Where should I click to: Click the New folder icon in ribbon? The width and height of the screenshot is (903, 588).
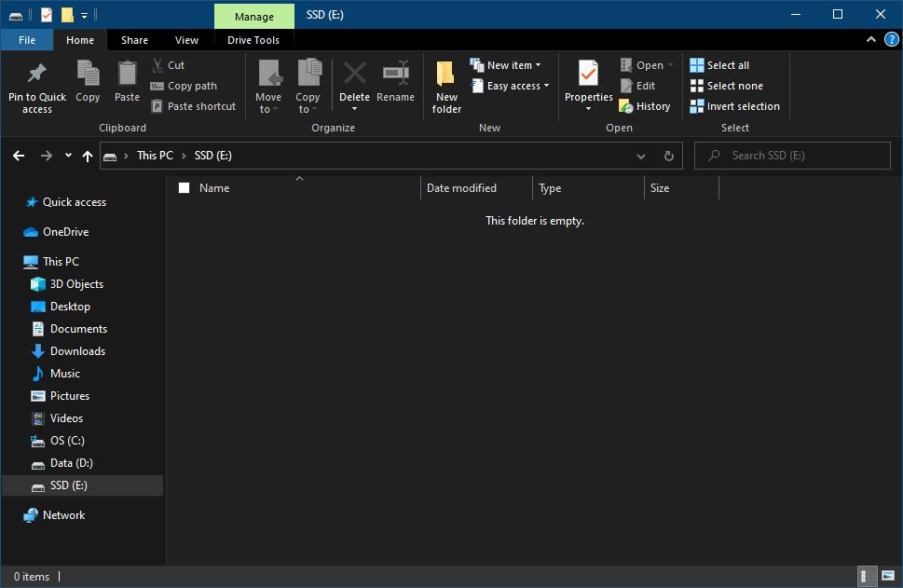(x=446, y=75)
